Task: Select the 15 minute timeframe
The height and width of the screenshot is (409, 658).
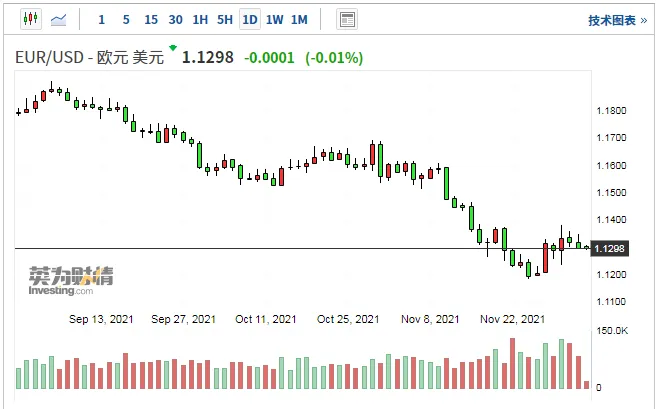Action: [x=151, y=19]
